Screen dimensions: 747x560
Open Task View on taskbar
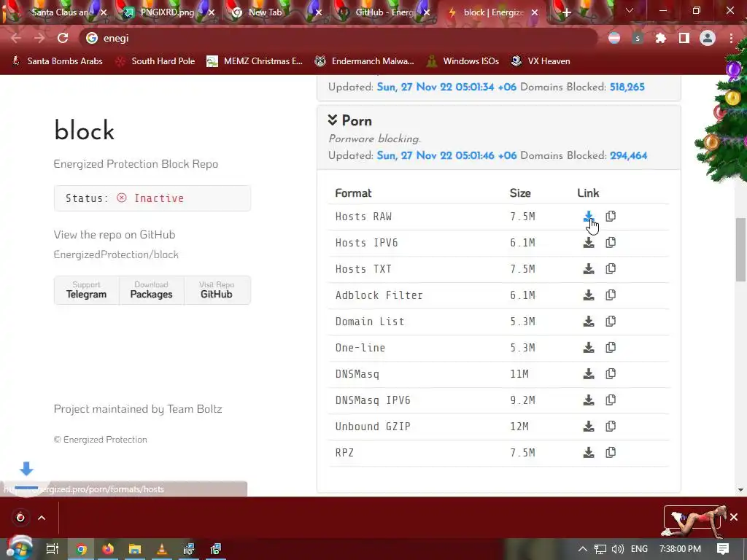click(53, 549)
